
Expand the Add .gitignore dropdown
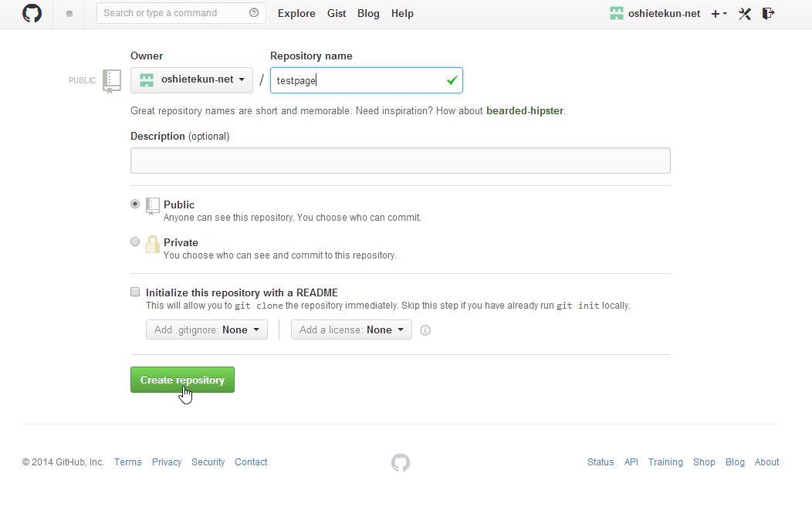pos(207,330)
